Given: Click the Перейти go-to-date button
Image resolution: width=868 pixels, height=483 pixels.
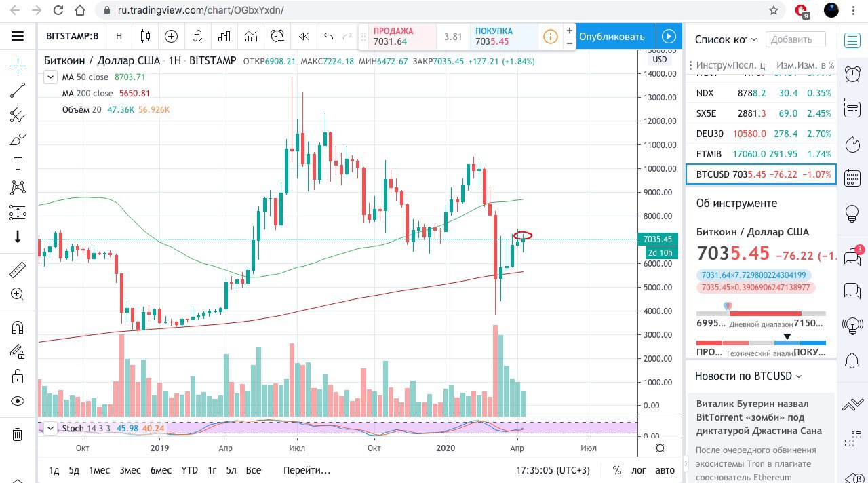Looking at the screenshot, I should click(x=307, y=470).
